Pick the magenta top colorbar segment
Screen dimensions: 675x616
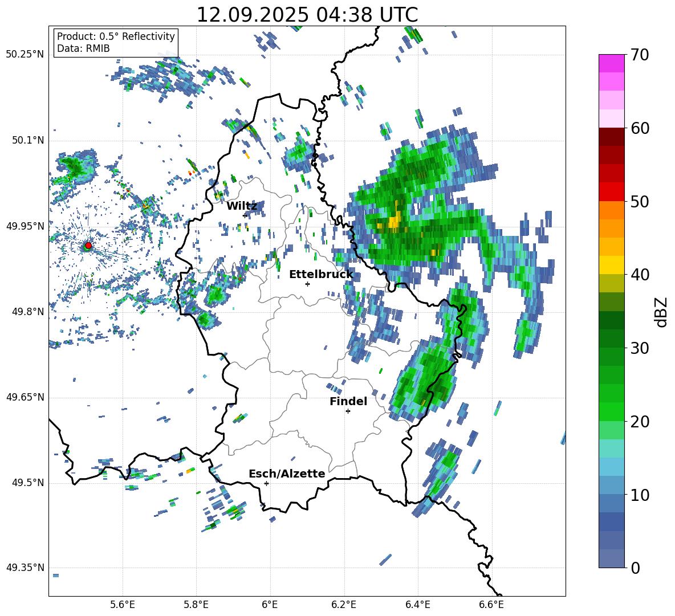coord(611,63)
